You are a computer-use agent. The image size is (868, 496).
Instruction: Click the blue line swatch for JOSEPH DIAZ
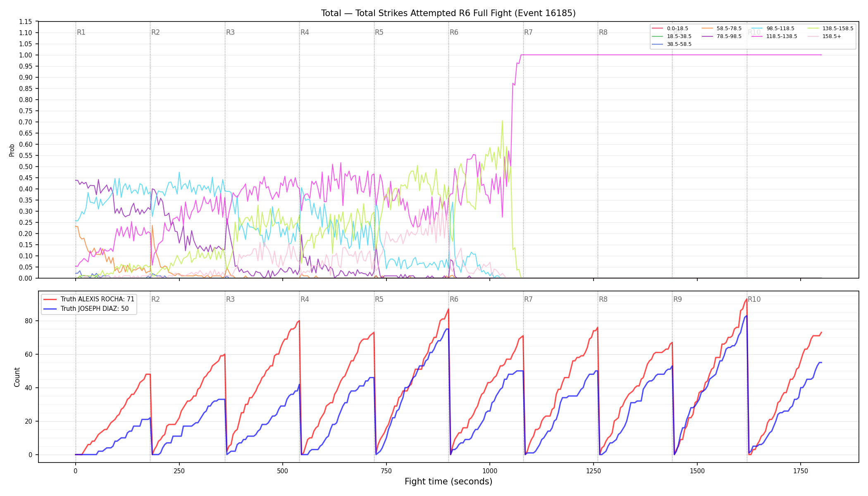50,309
